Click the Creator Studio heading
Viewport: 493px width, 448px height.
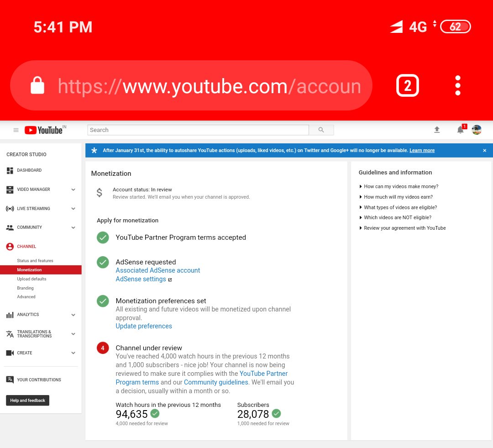point(26,154)
